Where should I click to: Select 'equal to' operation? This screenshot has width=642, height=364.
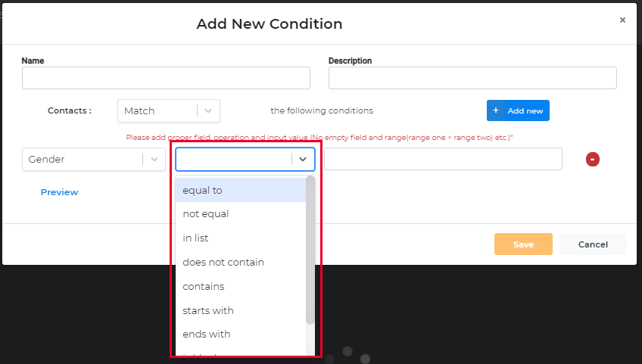(x=240, y=190)
